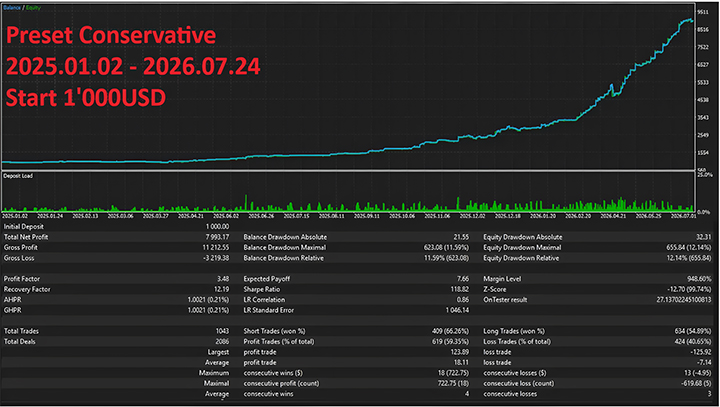Select Loss Trades value 424 (40.65%)
The height and width of the screenshot is (407, 720).
[x=693, y=341]
